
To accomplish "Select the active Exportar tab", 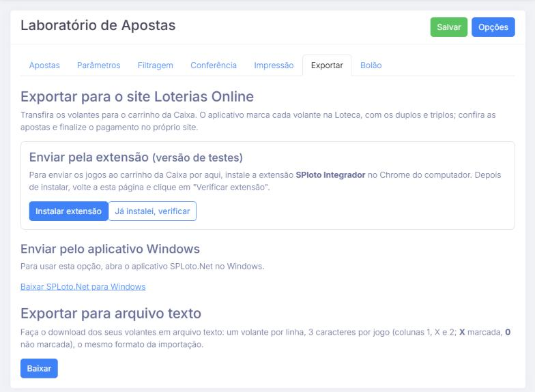I will (327, 65).
